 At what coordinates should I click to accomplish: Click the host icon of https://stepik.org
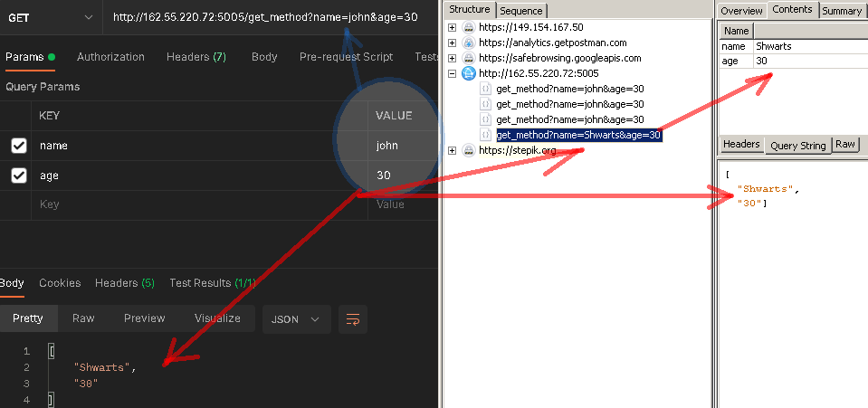click(468, 150)
